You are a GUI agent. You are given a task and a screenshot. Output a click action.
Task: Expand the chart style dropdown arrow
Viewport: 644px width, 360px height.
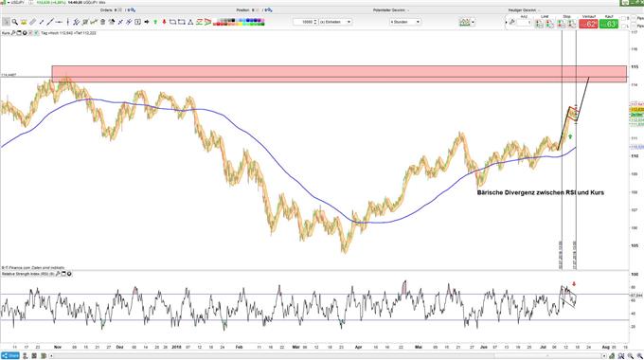click(x=474, y=22)
